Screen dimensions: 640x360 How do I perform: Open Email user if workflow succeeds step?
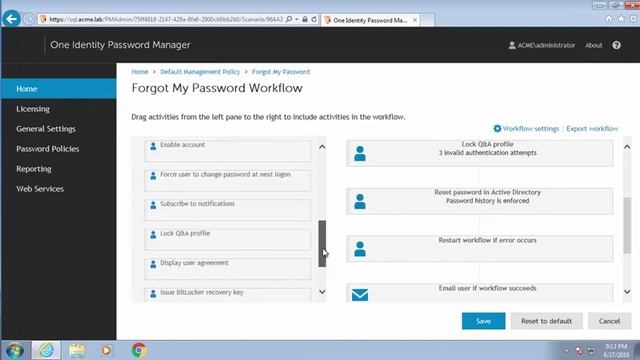480,293
